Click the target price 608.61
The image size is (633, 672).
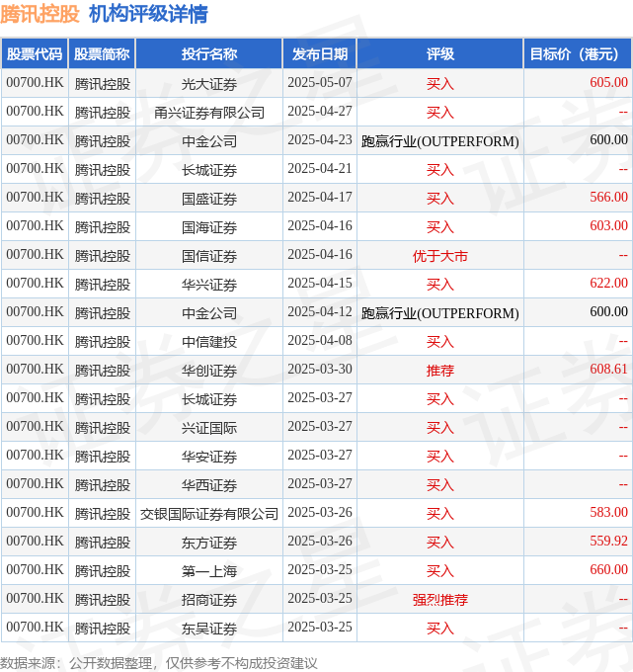(608, 369)
